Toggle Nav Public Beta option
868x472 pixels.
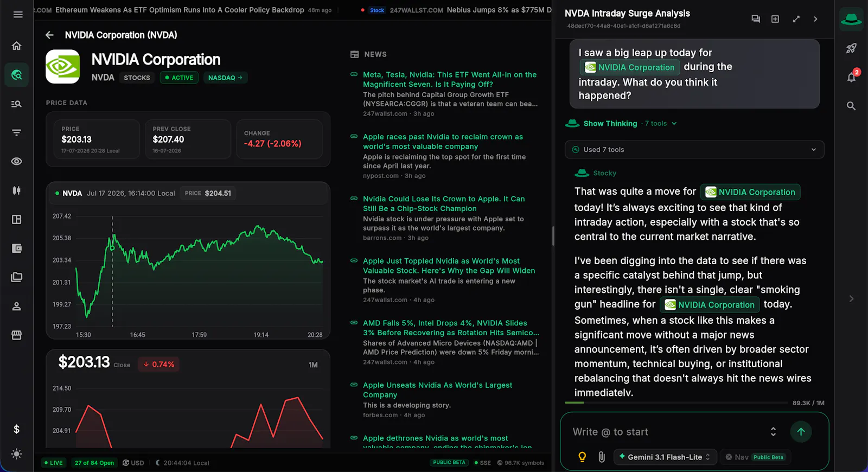coord(755,457)
